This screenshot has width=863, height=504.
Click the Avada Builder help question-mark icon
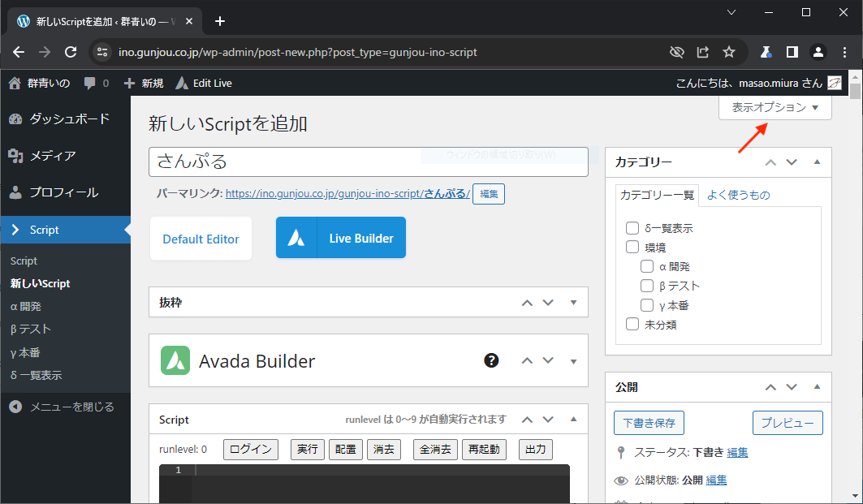[x=491, y=360]
